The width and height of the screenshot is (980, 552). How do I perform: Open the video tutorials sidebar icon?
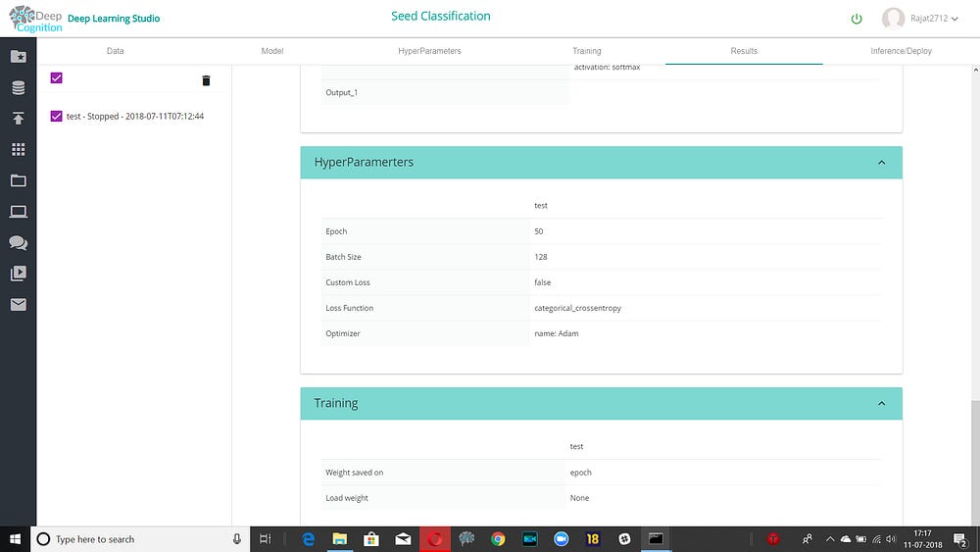pos(18,274)
